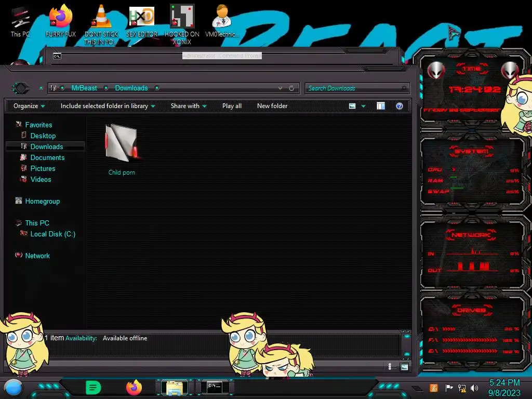Viewport: 532px width, 399px height.
Task: Switch to File Explorer on the taskbar
Action: point(175,388)
